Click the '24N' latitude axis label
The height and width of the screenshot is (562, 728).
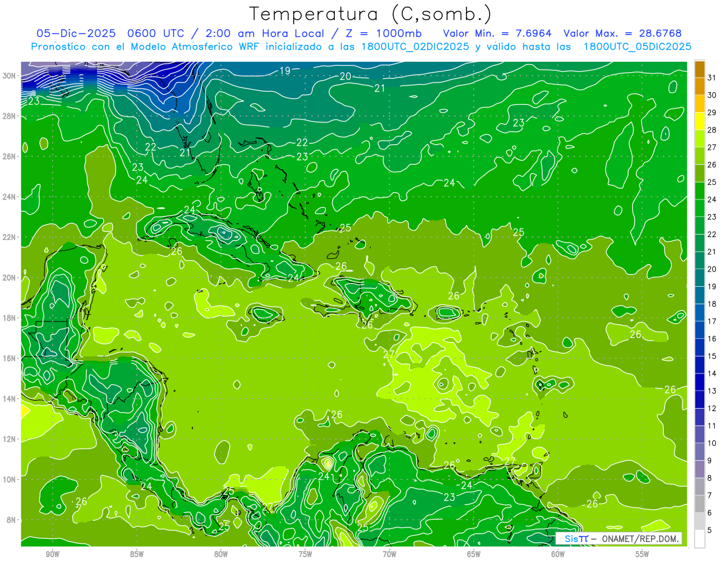[10, 197]
